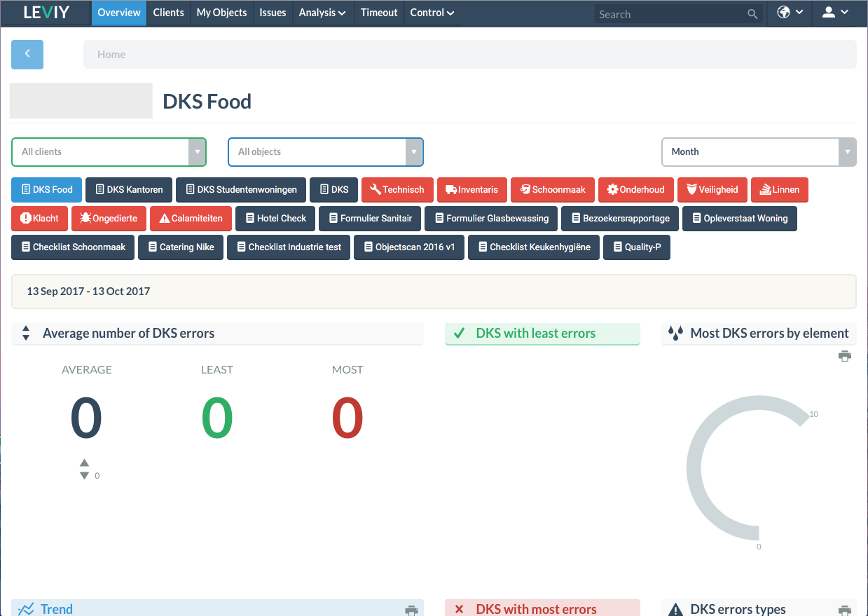
Task: Go to the Issues tab
Action: 273,13
